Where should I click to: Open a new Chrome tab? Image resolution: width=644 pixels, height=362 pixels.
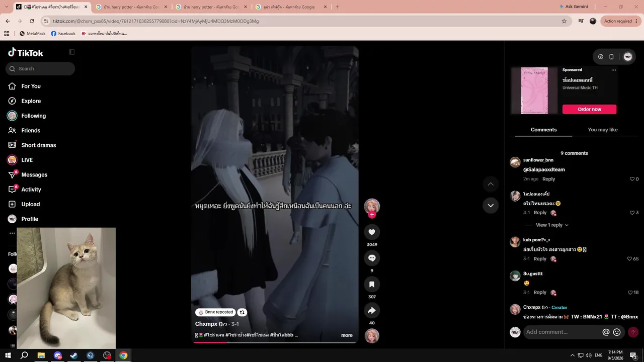coord(337,7)
